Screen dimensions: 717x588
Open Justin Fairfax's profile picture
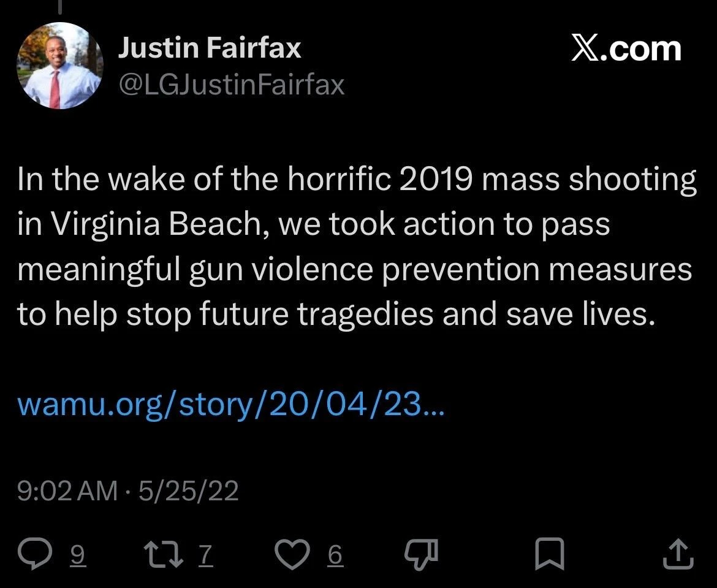click(x=59, y=66)
